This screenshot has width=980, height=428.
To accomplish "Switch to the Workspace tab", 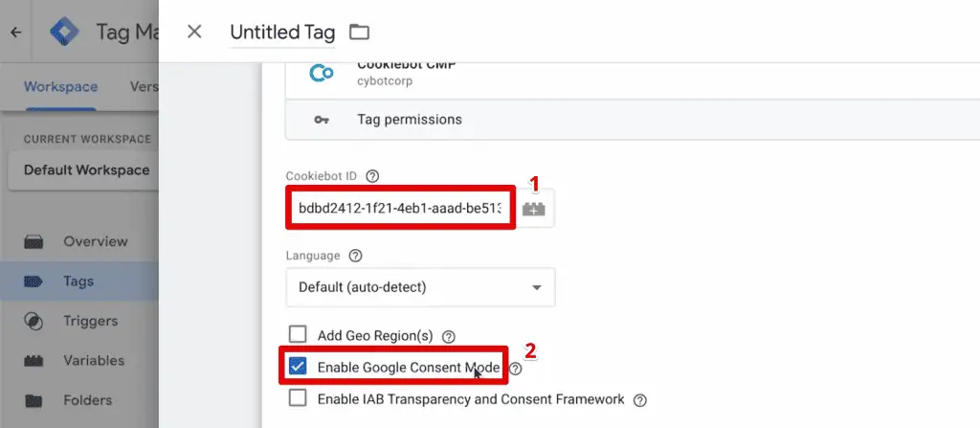I will click(x=60, y=86).
